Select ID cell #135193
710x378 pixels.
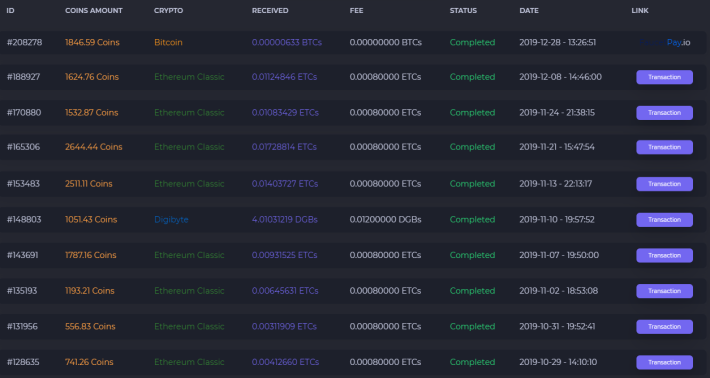22,291
